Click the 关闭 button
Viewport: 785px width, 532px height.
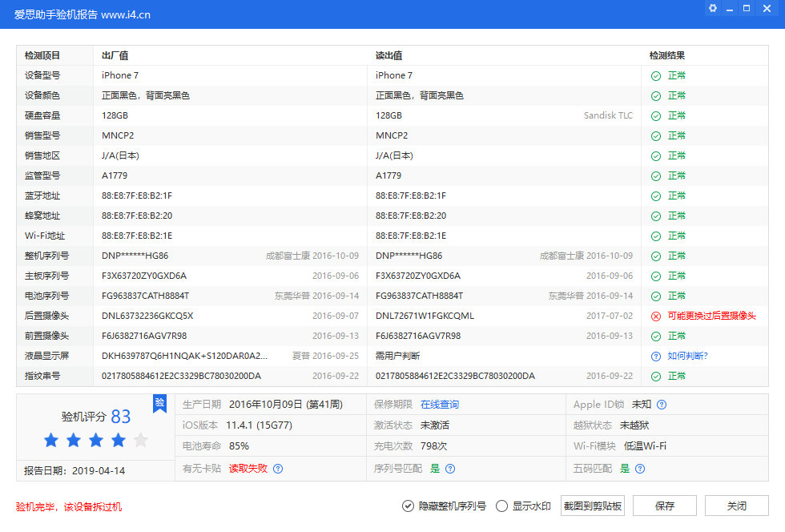tap(736, 506)
